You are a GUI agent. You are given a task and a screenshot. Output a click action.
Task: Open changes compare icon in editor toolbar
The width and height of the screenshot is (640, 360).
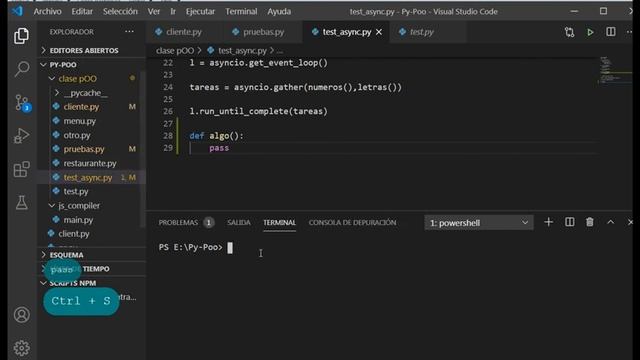coord(569,32)
